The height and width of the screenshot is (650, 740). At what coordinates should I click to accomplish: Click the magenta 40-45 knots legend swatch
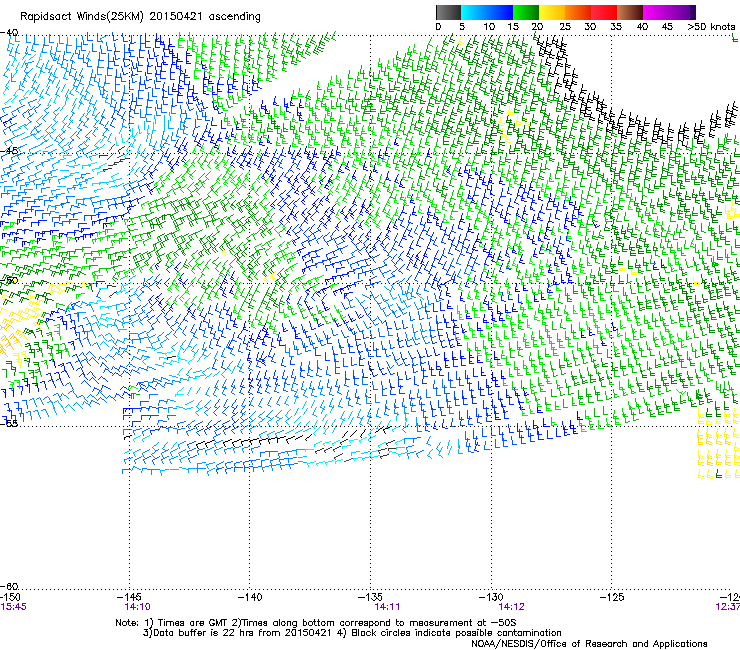pyautogui.click(x=656, y=12)
